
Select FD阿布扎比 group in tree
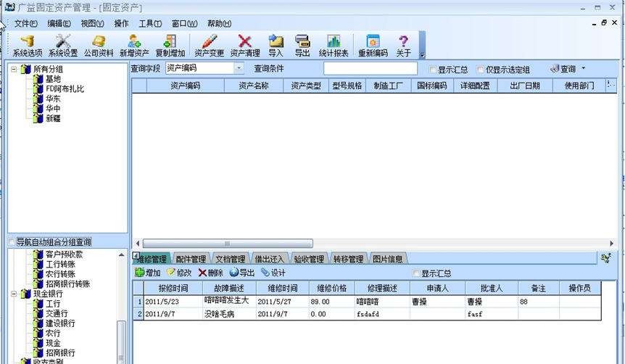coord(65,88)
